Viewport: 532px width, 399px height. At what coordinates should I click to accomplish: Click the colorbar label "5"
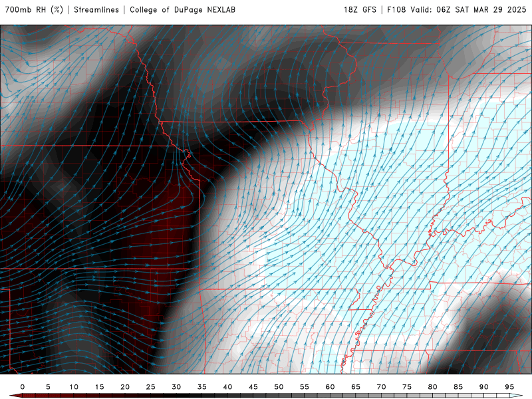click(x=48, y=387)
